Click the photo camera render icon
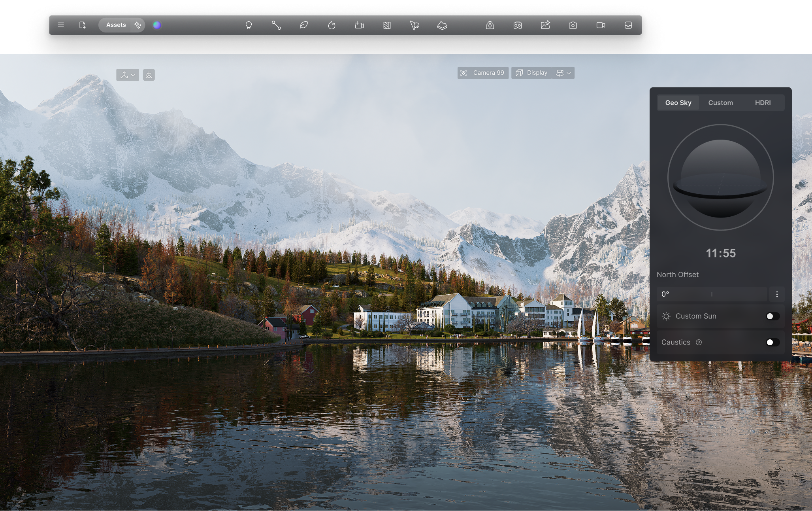 (x=573, y=25)
